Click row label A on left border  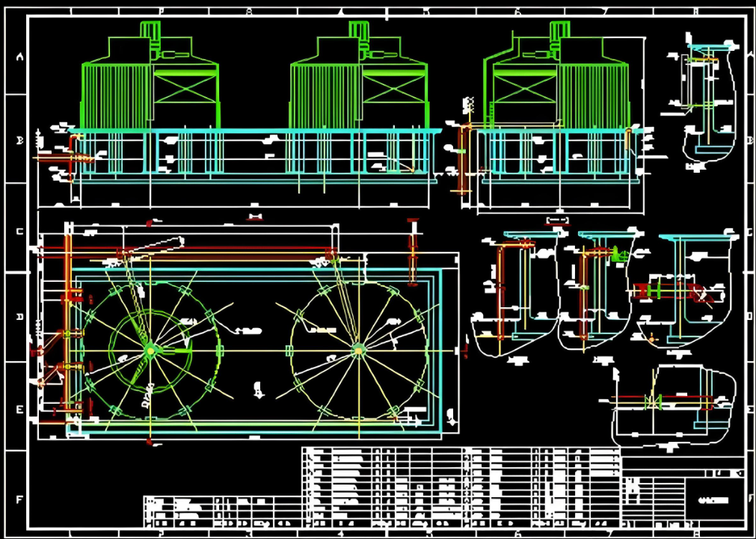point(19,57)
